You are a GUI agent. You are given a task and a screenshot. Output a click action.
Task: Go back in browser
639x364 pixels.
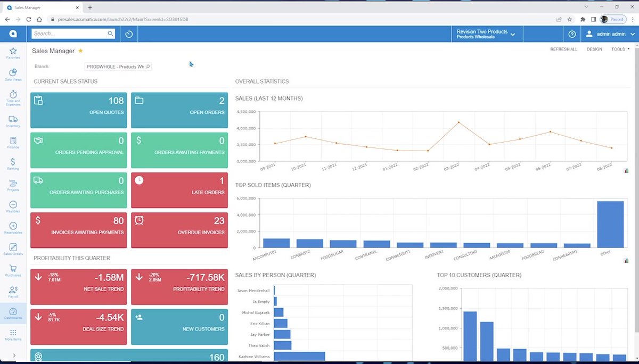(x=7, y=19)
